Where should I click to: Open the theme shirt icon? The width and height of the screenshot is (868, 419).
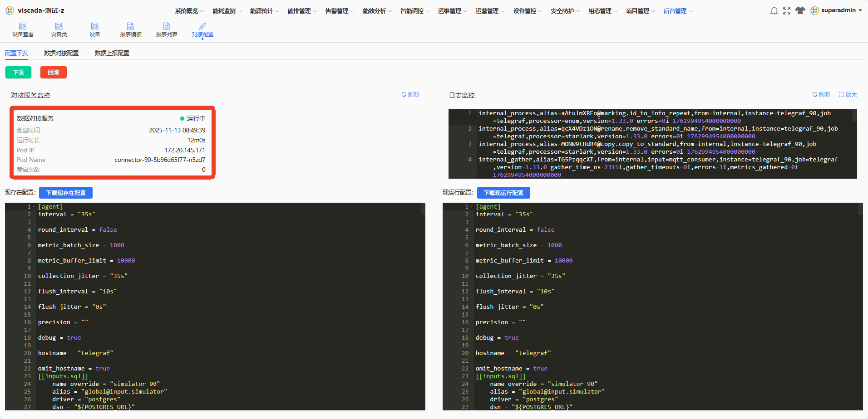pyautogui.click(x=800, y=10)
